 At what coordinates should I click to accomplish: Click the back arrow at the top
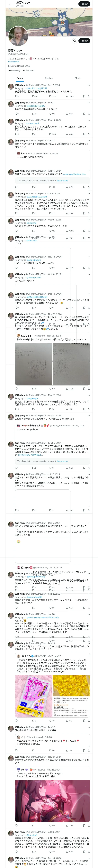pos(9,4)
